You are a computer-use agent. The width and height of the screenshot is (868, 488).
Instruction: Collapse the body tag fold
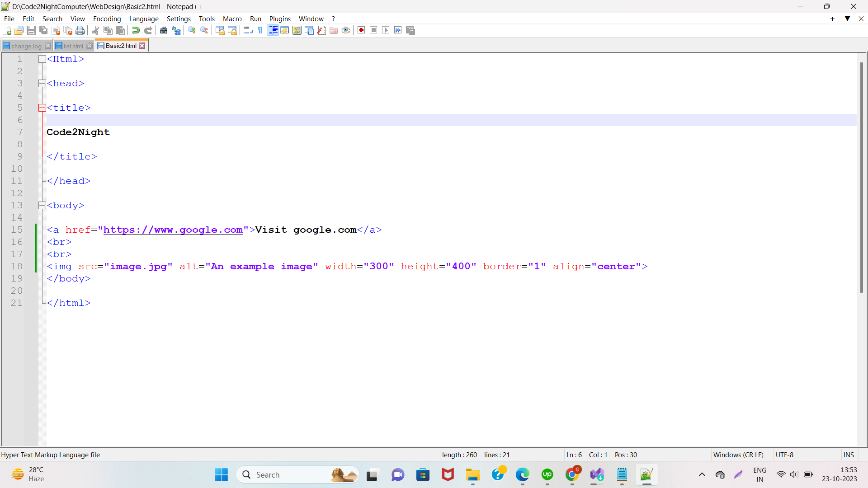(x=42, y=205)
